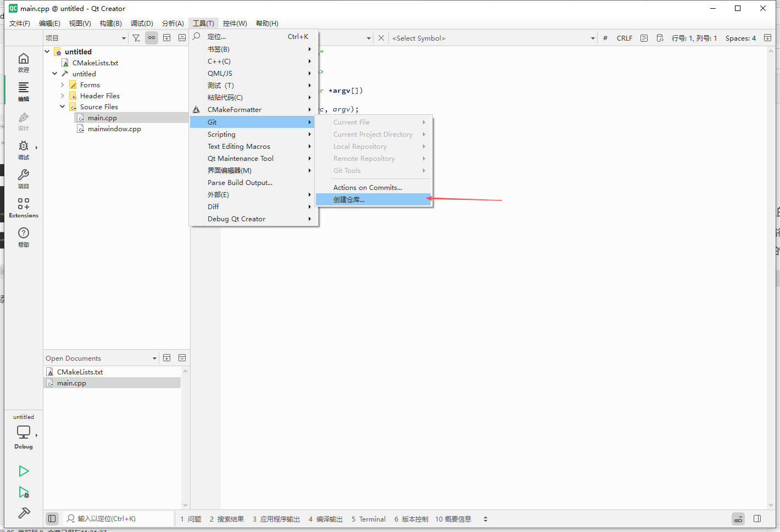This screenshot has width=780, height=532.
Task: Click the CRLF line ending button
Action: (625, 38)
